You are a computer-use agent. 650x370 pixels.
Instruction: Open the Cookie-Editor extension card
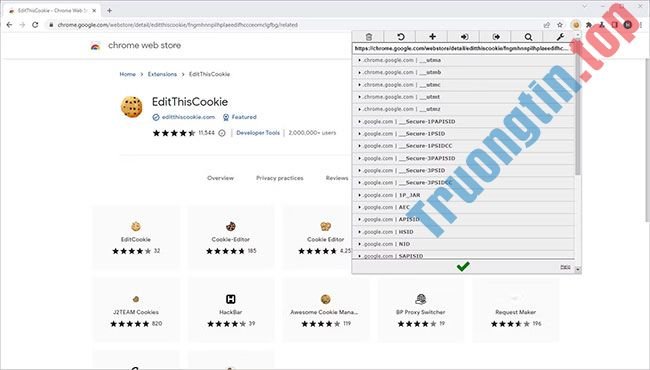click(x=231, y=237)
